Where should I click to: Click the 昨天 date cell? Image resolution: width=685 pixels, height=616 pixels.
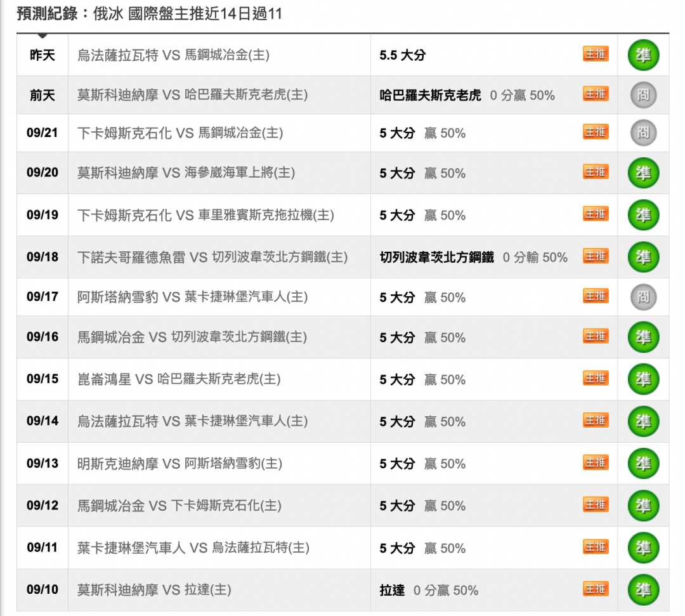pos(42,55)
